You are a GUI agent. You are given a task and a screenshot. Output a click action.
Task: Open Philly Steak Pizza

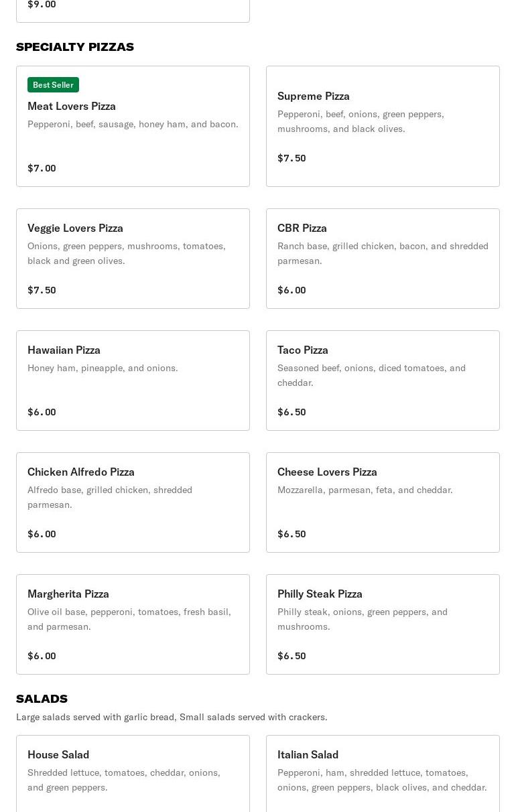(x=383, y=624)
